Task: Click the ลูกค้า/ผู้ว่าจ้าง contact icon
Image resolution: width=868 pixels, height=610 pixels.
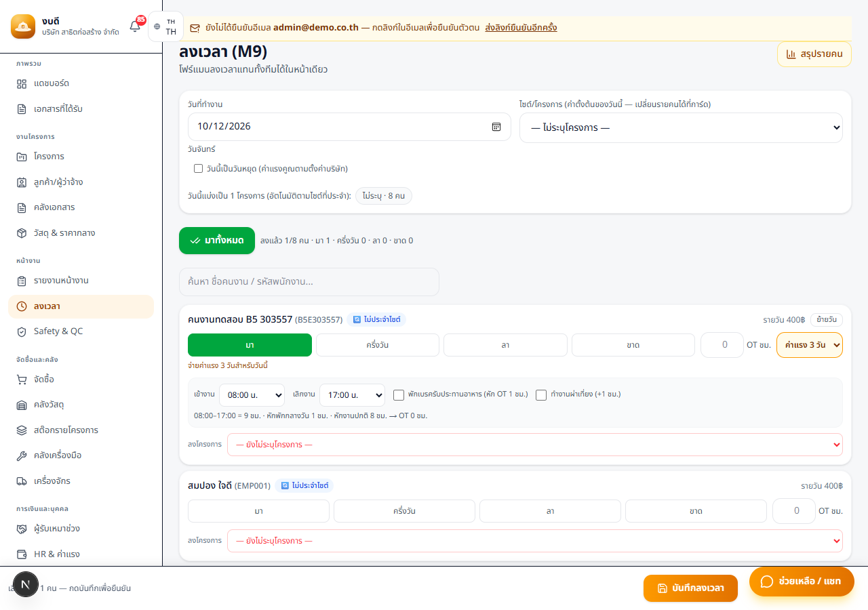Action: coord(22,182)
